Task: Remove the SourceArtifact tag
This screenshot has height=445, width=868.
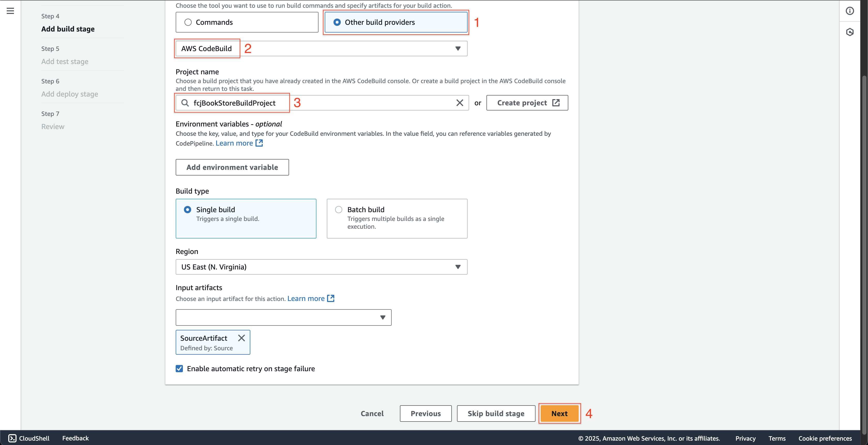Action: tap(241, 338)
